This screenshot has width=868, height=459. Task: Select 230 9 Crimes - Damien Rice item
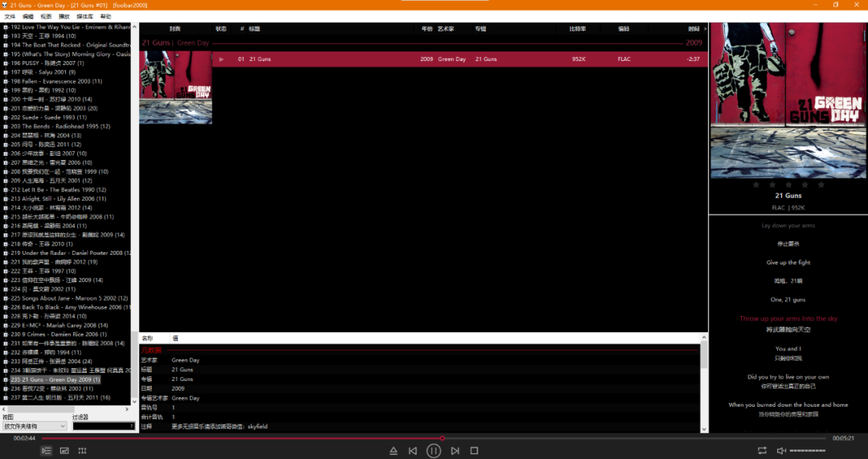(x=59, y=334)
